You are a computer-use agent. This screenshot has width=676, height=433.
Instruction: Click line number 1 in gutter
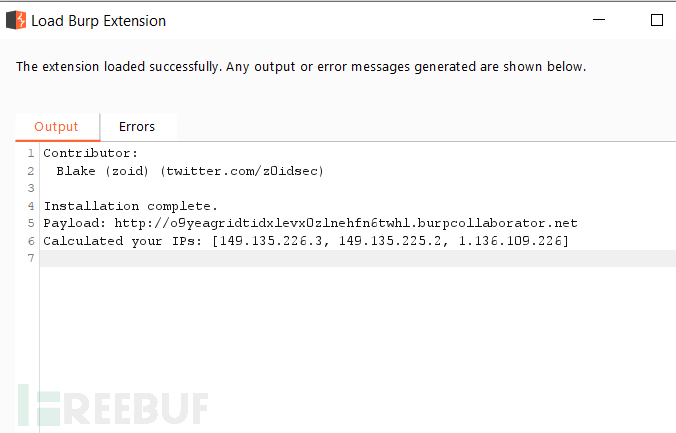pyautogui.click(x=31, y=153)
